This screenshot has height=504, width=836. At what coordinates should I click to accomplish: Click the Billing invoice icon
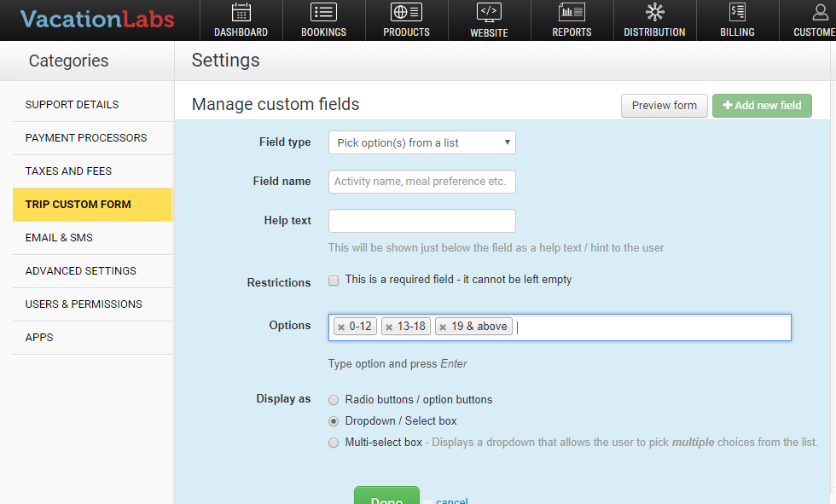pos(737,14)
